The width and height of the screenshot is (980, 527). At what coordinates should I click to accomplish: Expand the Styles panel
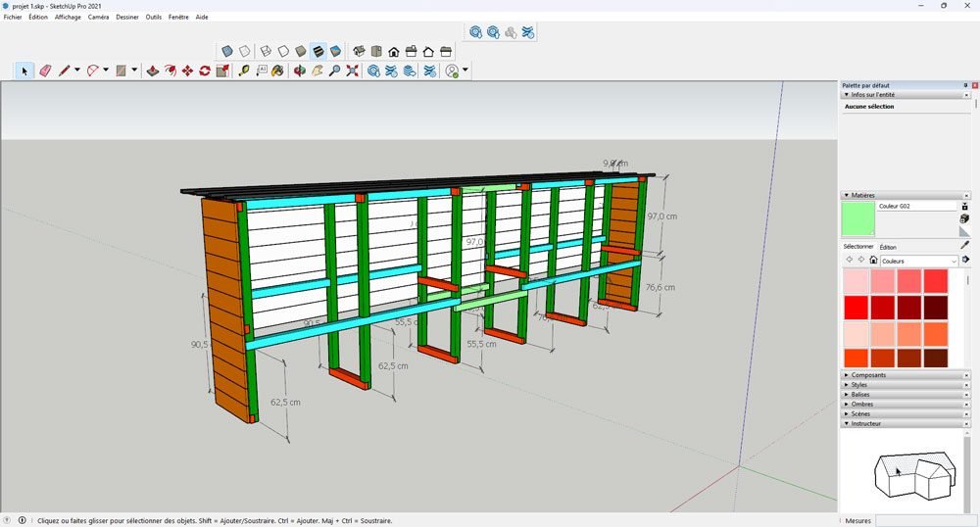pyautogui.click(x=904, y=385)
